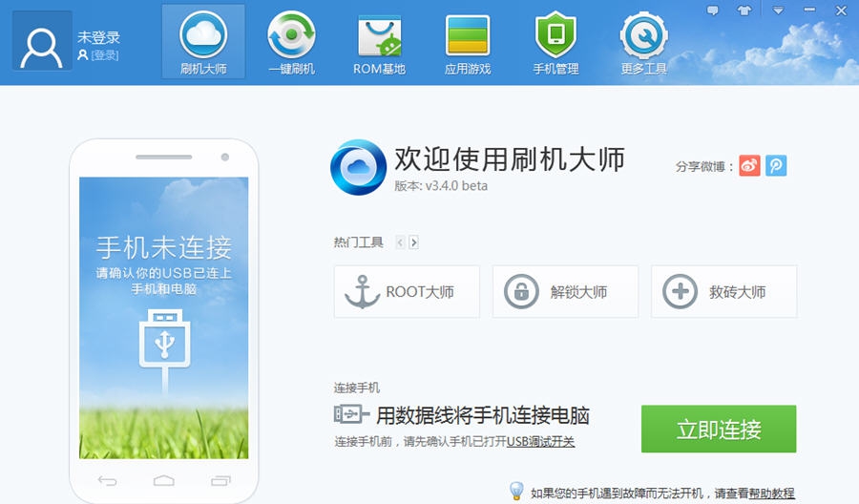Open the feedback speech bubble icon

pyautogui.click(x=712, y=10)
